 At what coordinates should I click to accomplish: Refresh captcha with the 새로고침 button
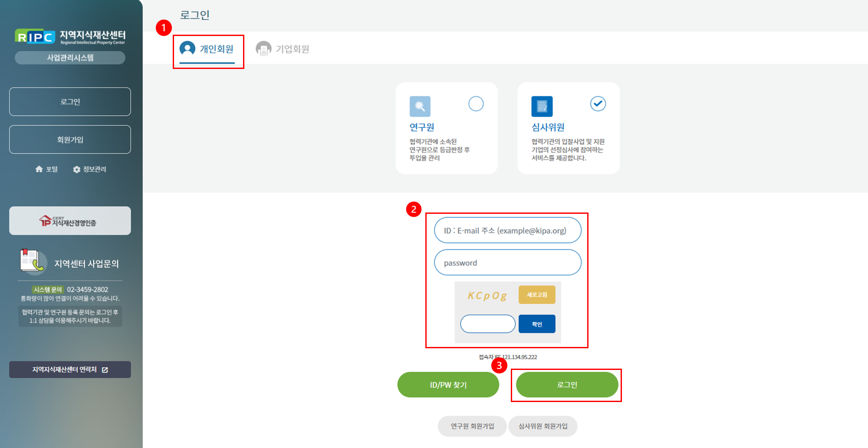tap(536, 295)
